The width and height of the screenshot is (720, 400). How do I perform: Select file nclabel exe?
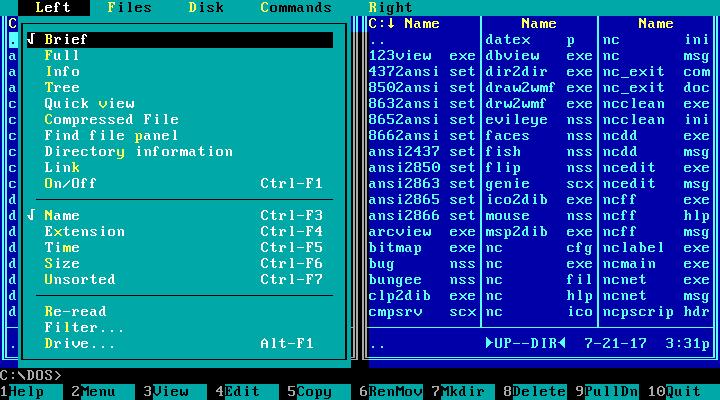pos(657,248)
